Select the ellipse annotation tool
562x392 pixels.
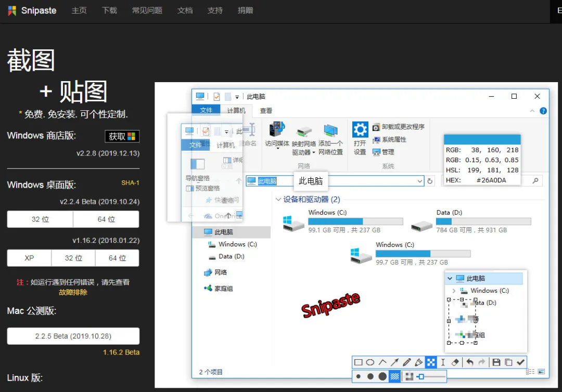[x=371, y=362]
